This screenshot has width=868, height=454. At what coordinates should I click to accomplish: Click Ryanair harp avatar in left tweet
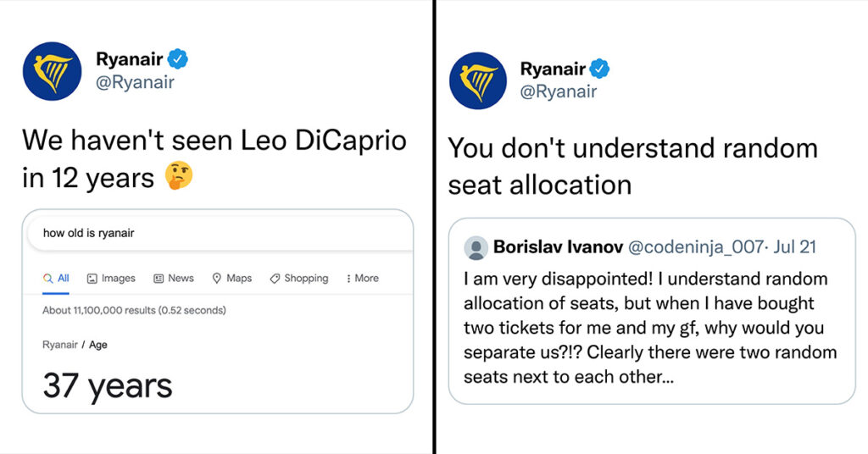[52, 71]
